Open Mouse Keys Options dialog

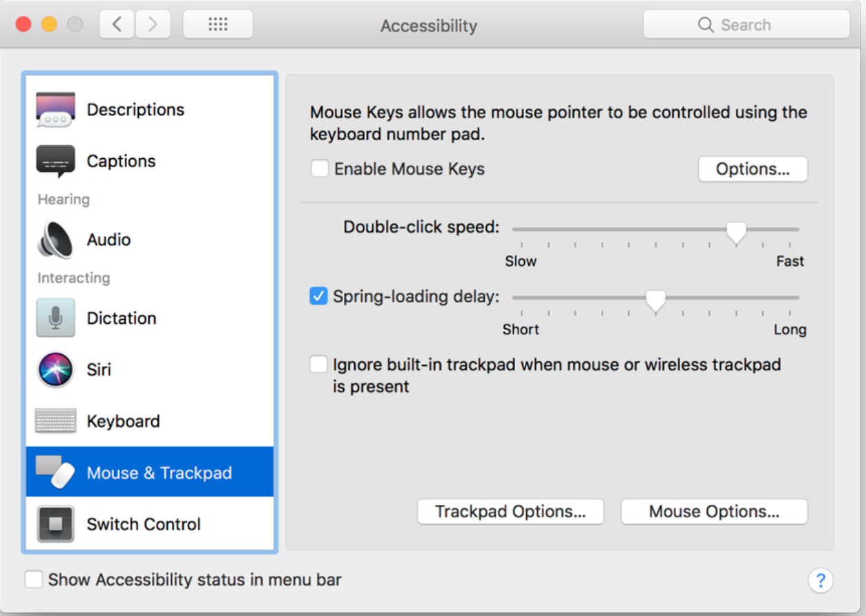pyautogui.click(x=753, y=169)
